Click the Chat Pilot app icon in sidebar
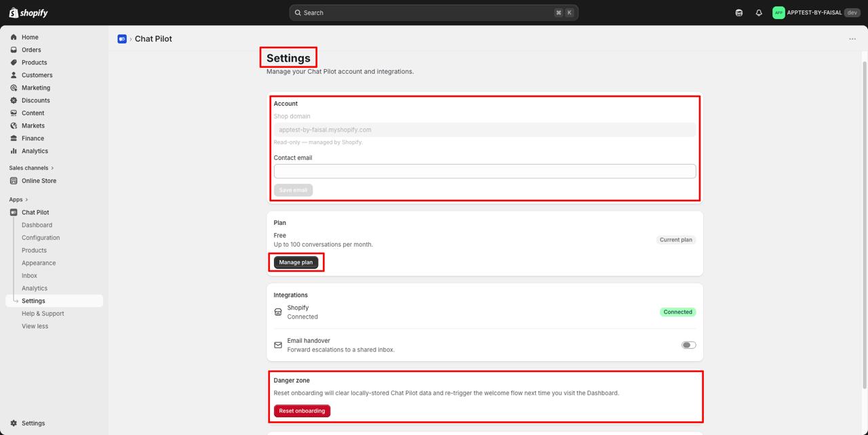Screen dimensions: 868x435 [x=14, y=213]
